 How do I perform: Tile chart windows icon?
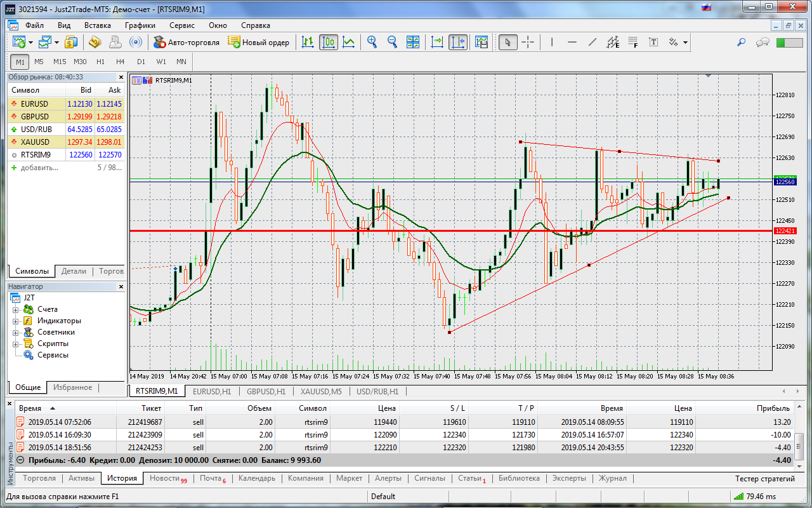[x=413, y=43]
